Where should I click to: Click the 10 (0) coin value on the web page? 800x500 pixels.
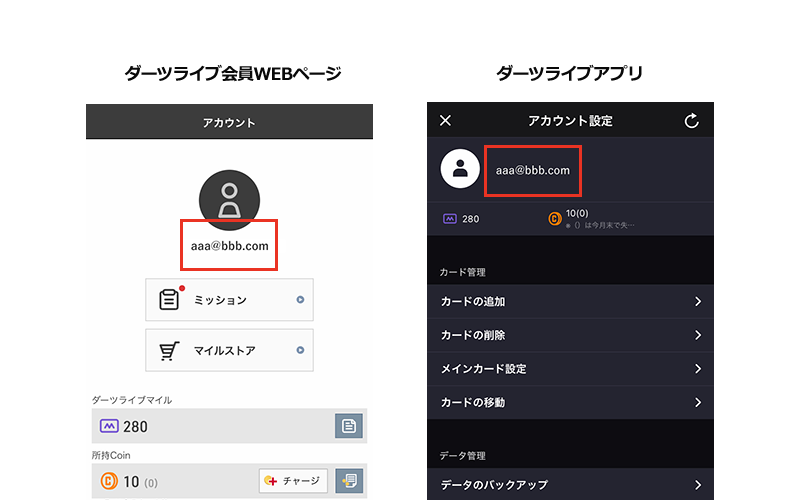tap(140, 482)
